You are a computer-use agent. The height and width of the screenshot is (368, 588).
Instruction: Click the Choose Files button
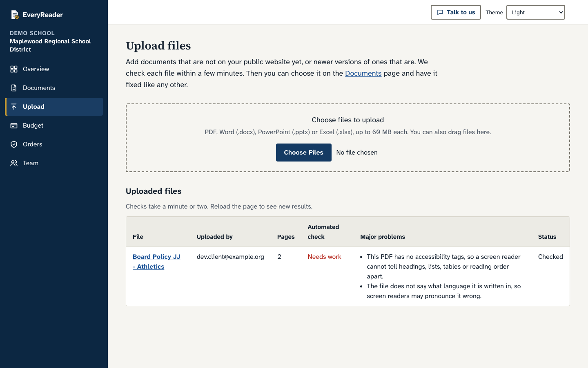click(304, 153)
